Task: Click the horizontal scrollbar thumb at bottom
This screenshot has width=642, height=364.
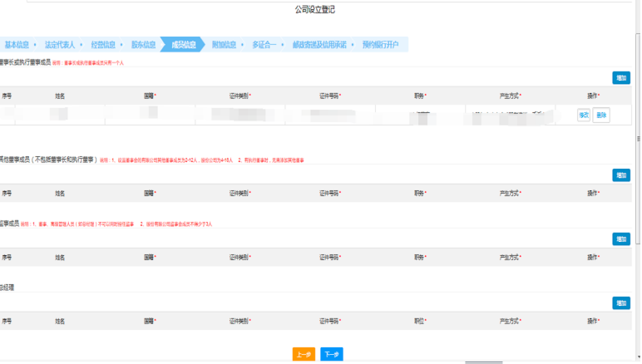Action: click(483, 362)
